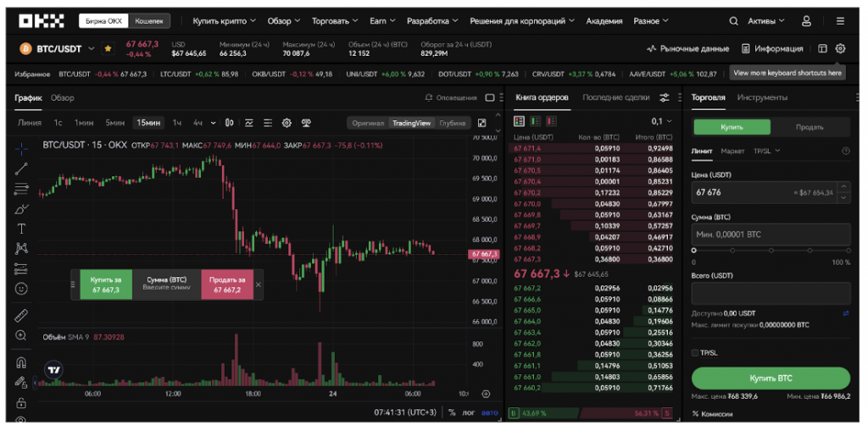Select the Маркет order type tab
The height and width of the screenshot is (431, 868).
tap(732, 151)
